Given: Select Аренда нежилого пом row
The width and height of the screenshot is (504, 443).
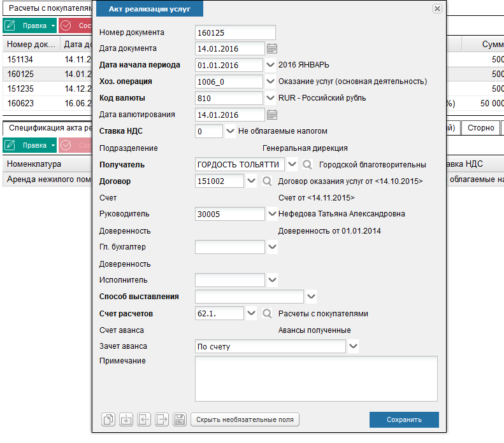Looking at the screenshot, I should 48,179.
